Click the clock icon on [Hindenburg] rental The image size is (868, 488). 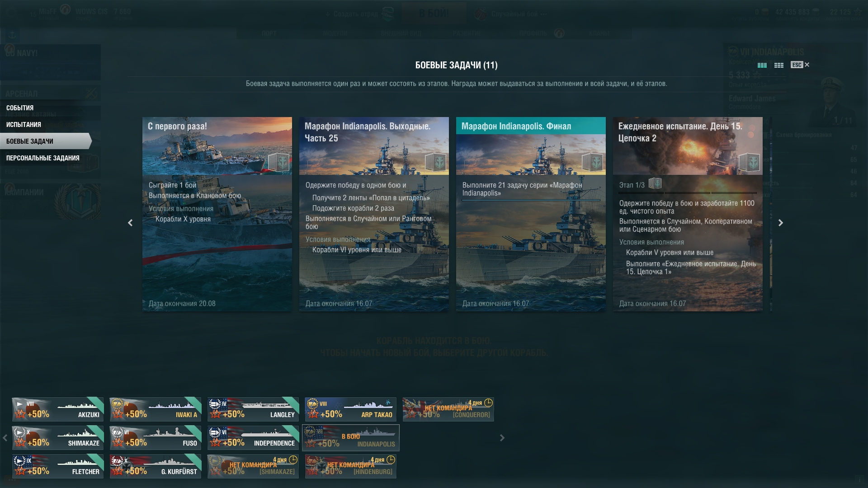391,460
